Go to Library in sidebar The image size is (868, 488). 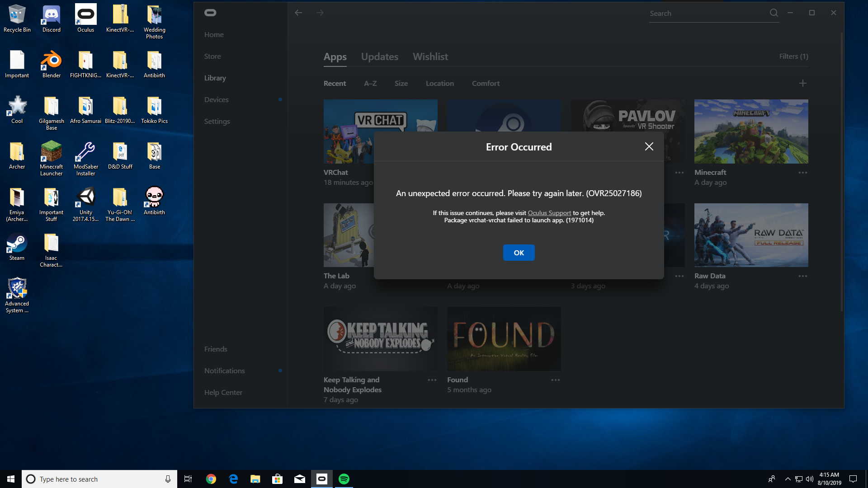point(215,78)
